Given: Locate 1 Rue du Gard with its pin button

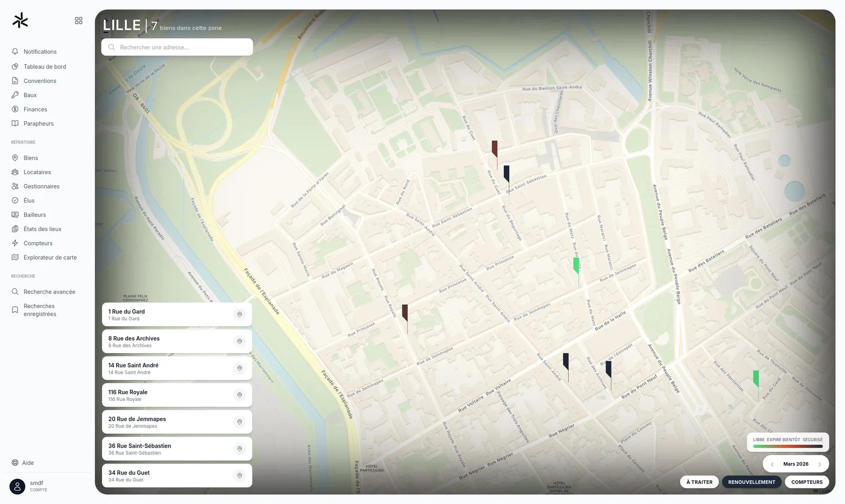Looking at the screenshot, I should pos(239,315).
